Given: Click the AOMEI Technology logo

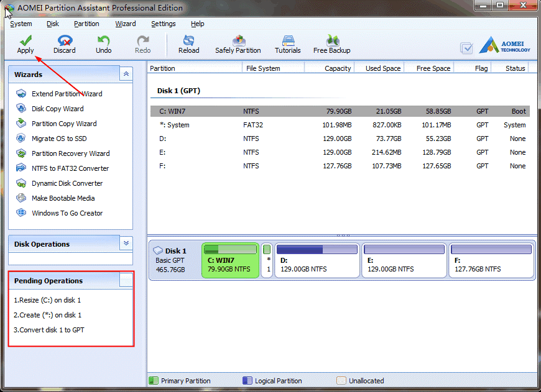Looking at the screenshot, I should (504, 45).
